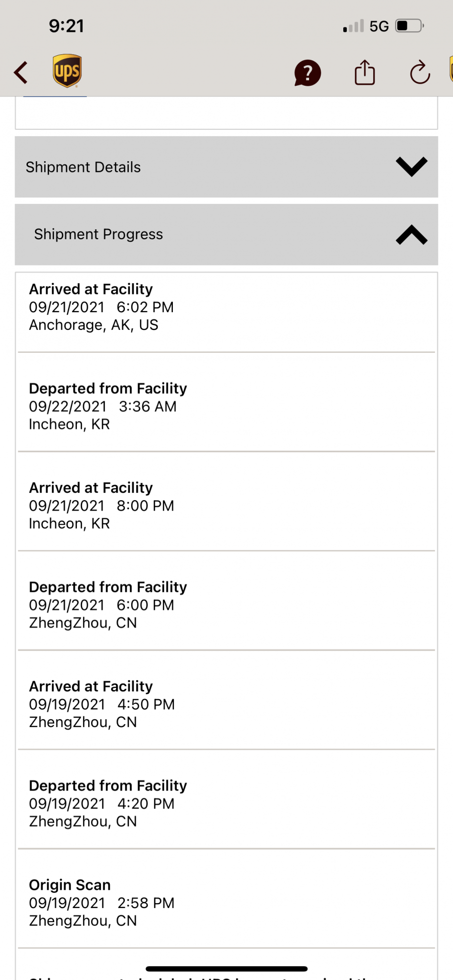
Task: Tap the battery indicator in status bar
Action: (x=409, y=25)
